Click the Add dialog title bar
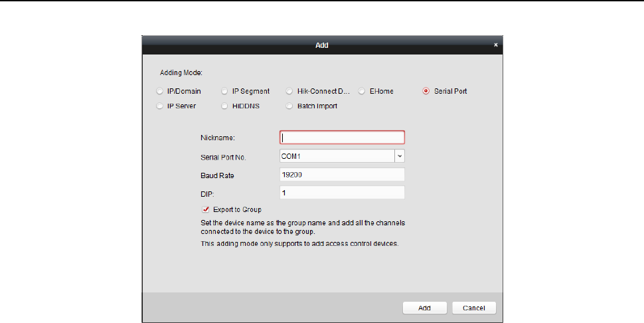The width and height of the screenshot is (644, 323). coord(321,45)
